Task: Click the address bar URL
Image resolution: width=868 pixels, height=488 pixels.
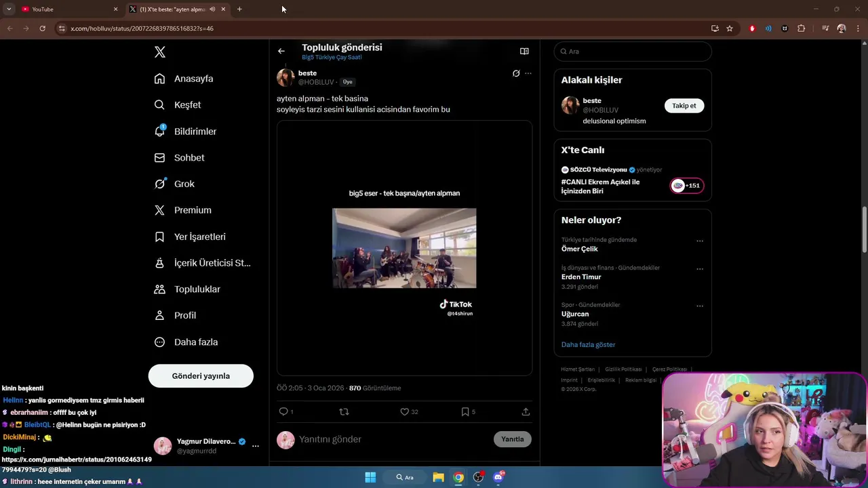Action: pyautogui.click(x=142, y=28)
